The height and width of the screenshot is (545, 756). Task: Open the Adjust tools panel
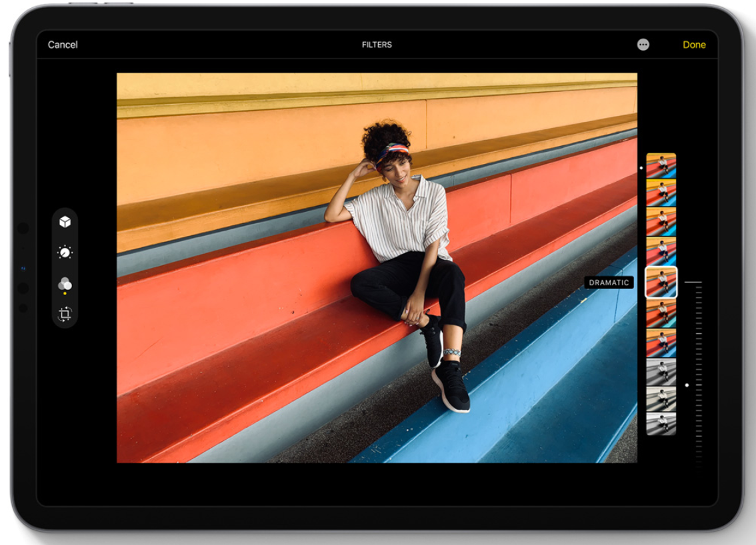(x=64, y=252)
